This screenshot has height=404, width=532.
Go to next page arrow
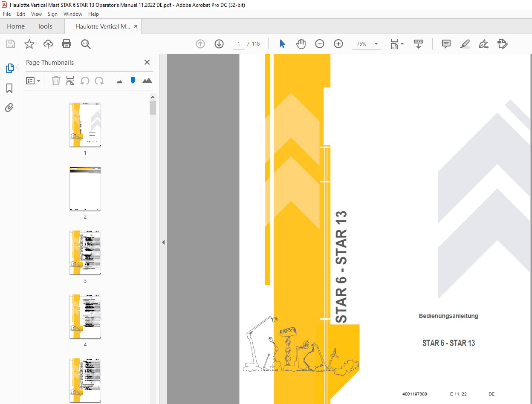pyautogui.click(x=219, y=44)
